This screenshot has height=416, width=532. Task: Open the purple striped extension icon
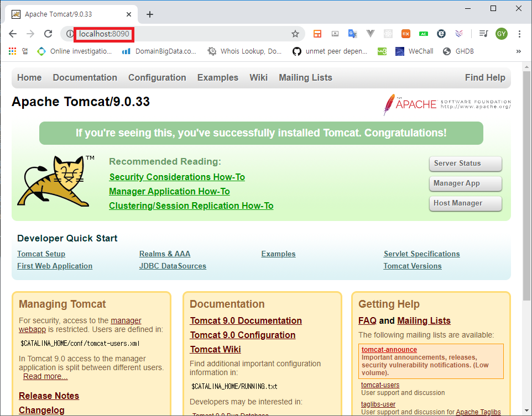(458, 34)
